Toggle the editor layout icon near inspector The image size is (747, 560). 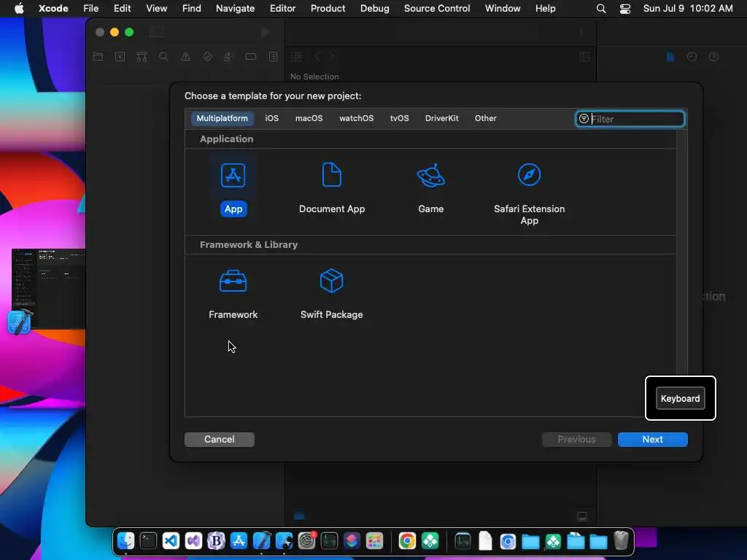[x=584, y=57]
